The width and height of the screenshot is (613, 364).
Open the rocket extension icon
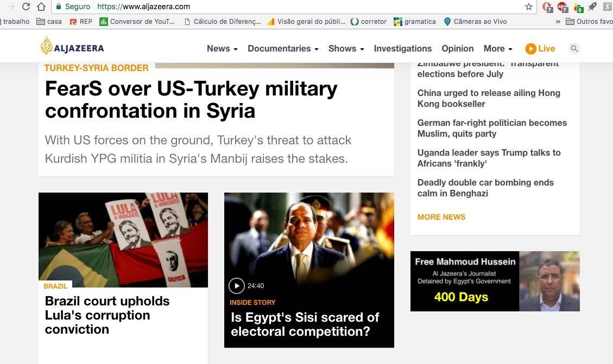(593, 7)
